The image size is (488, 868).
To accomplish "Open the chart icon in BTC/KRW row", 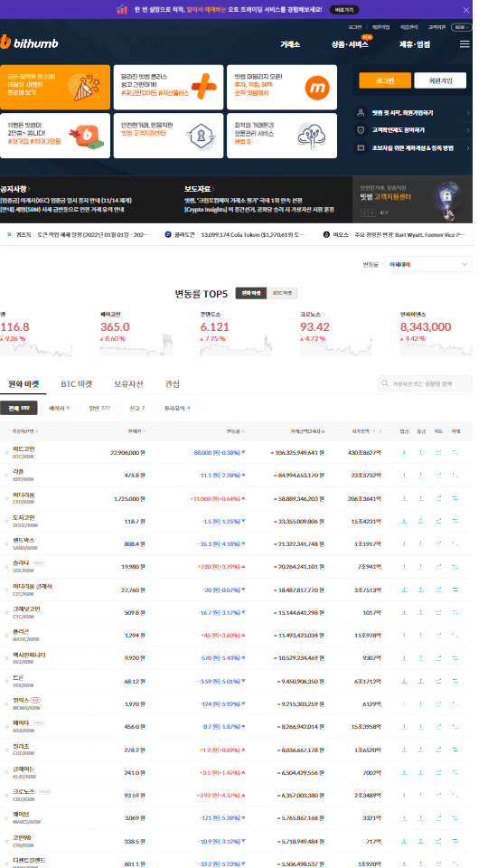I will coord(439,452).
